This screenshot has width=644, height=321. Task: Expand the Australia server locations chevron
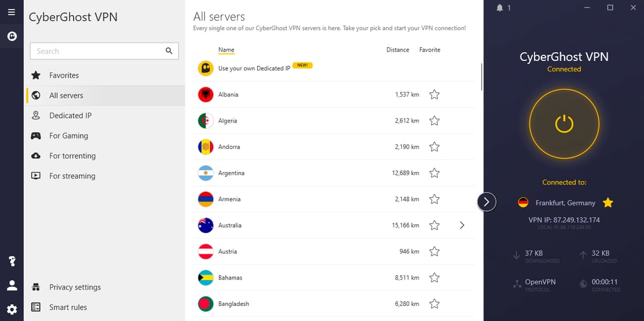pos(462,225)
